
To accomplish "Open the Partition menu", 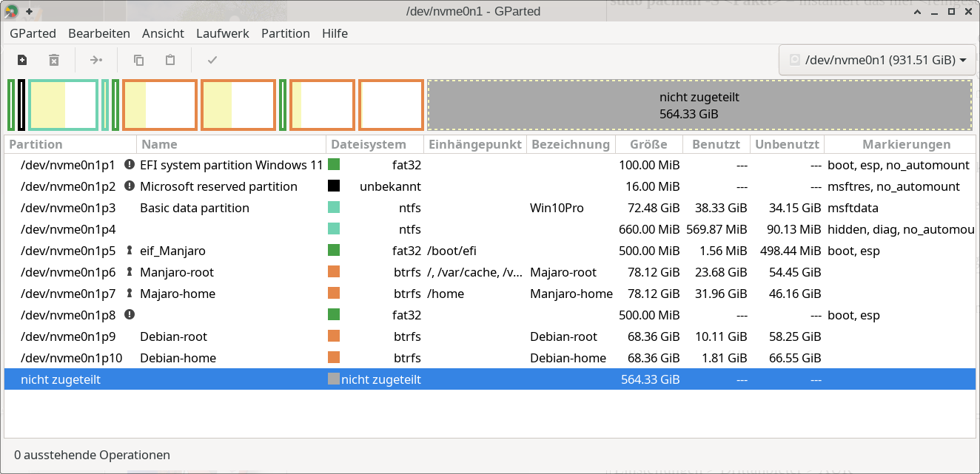I will coord(286,33).
